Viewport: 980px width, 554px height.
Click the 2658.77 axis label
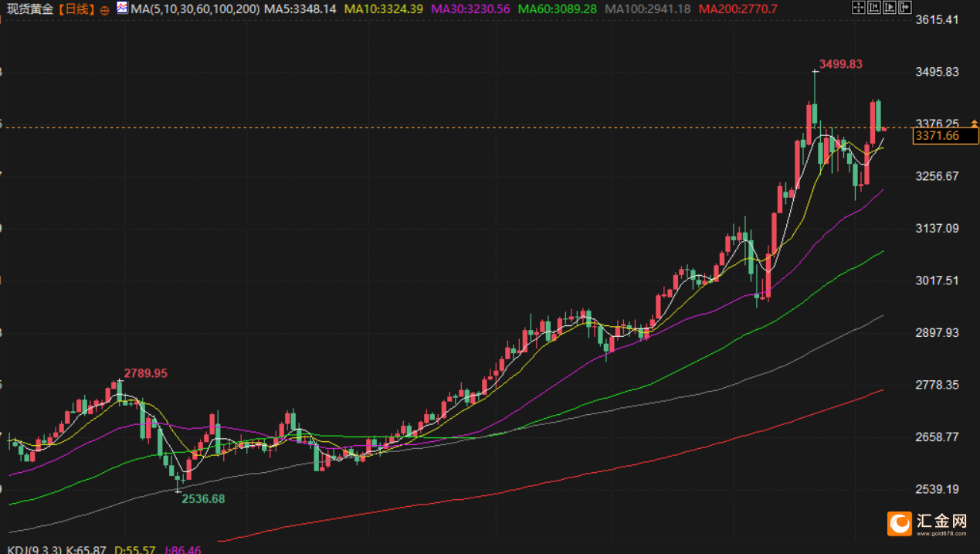pos(936,437)
